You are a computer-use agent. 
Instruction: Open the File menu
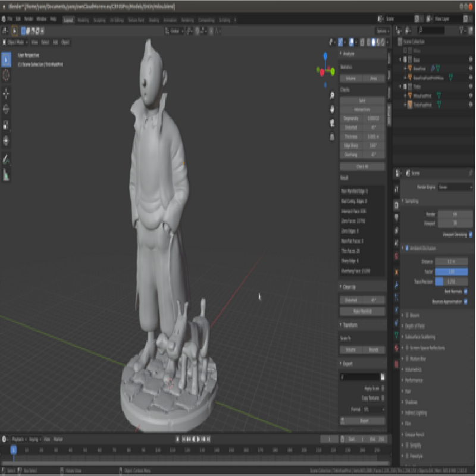[10, 19]
